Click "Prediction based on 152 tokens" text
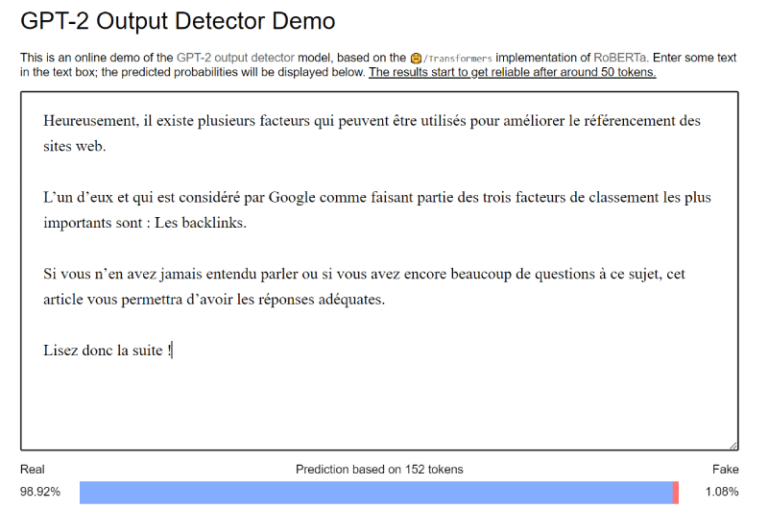Viewport: 768px width, 509px height. pos(379,469)
